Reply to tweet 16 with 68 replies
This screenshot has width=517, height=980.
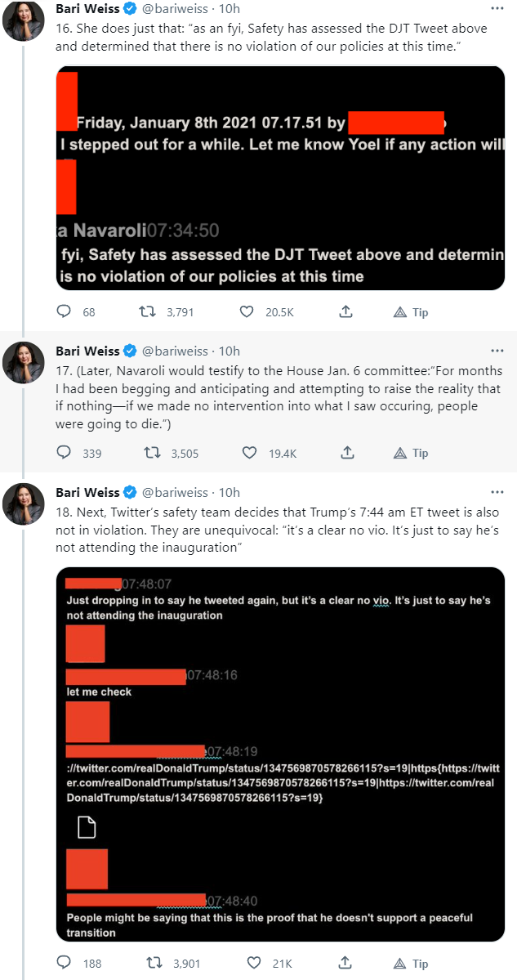click(65, 312)
